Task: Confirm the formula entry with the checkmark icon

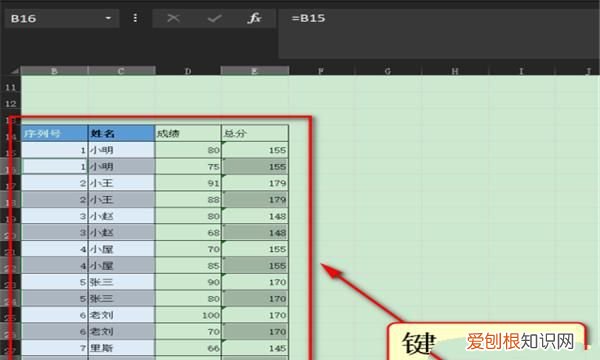Action: 214,18
